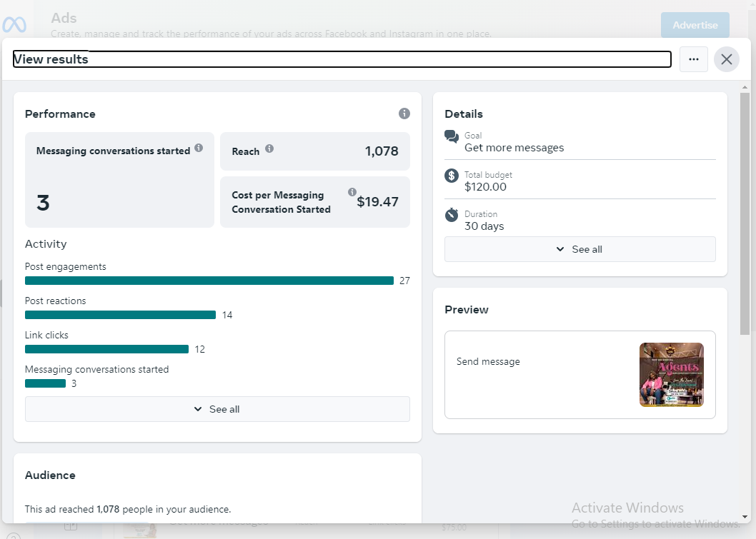
Task: Click the Post engagements count 27
Action: click(404, 281)
